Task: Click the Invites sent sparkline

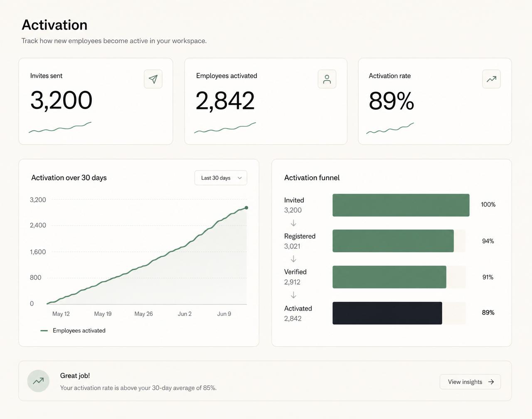Action: 60,128
